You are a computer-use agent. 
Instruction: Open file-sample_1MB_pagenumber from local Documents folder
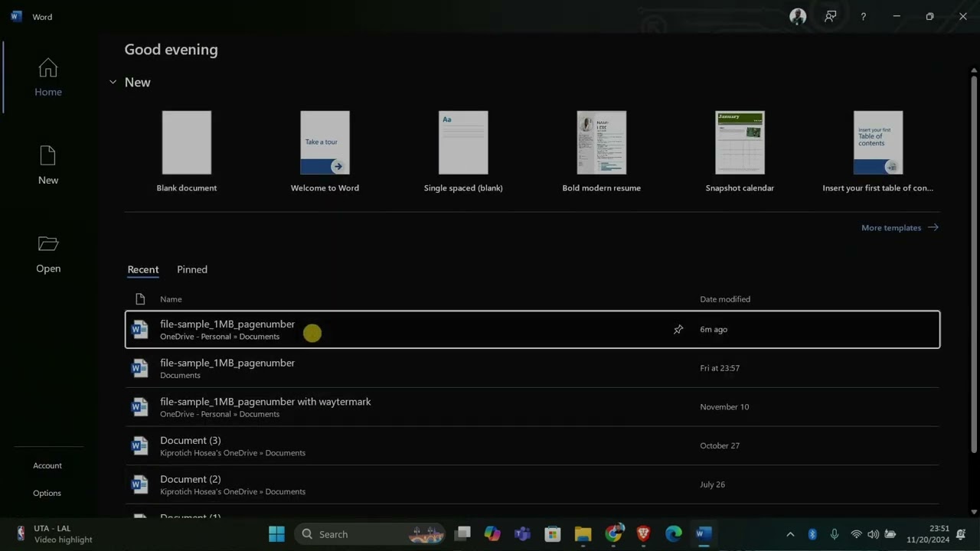point(532,368)
